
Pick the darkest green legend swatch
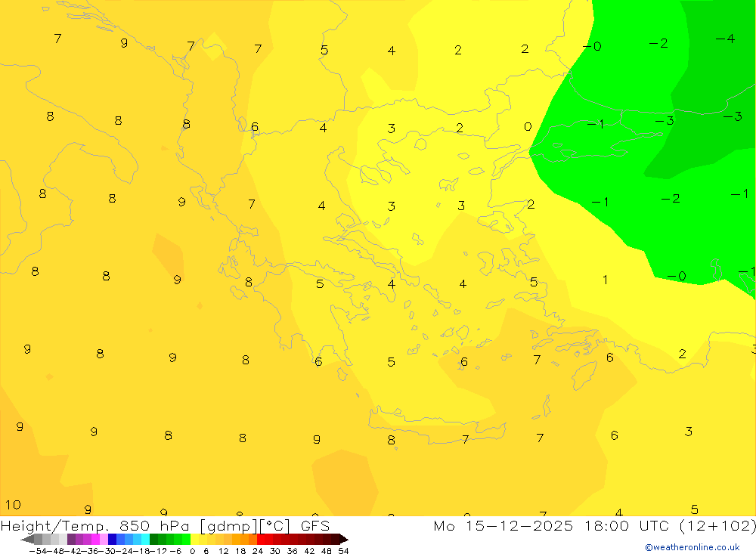pyautogui.click(x=153, y=539)
